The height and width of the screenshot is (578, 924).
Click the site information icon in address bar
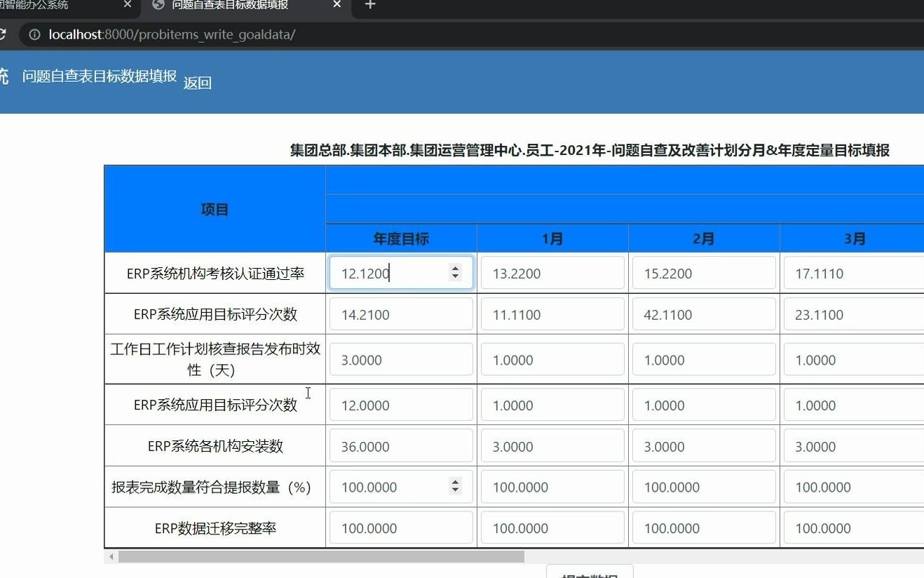pyautogui.click(x=34, y=34)
